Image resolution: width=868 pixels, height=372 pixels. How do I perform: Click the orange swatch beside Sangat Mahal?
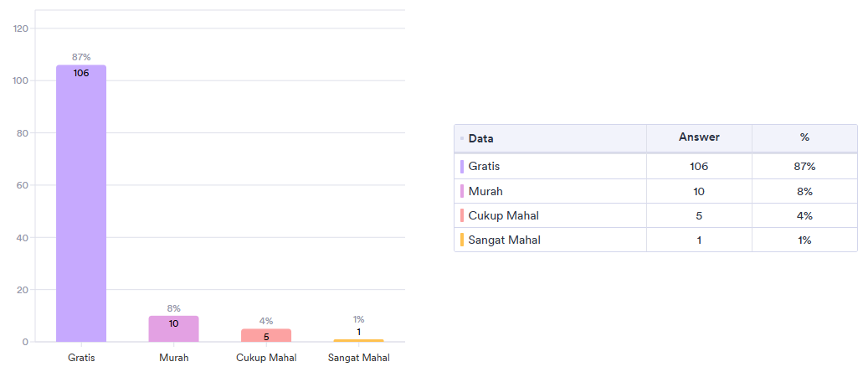(x=462, y=240)
